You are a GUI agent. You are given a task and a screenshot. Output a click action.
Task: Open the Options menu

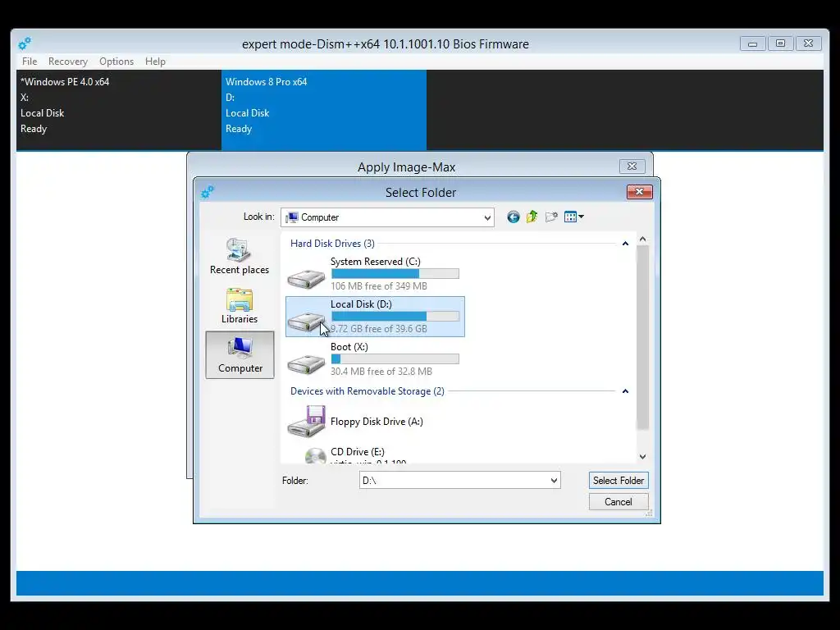coord(116,61)
